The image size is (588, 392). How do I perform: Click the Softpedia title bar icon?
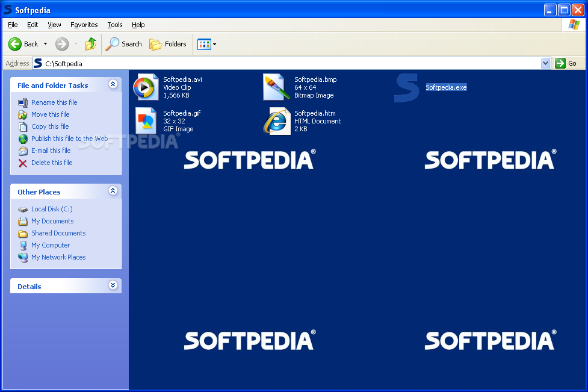(7, 10)
